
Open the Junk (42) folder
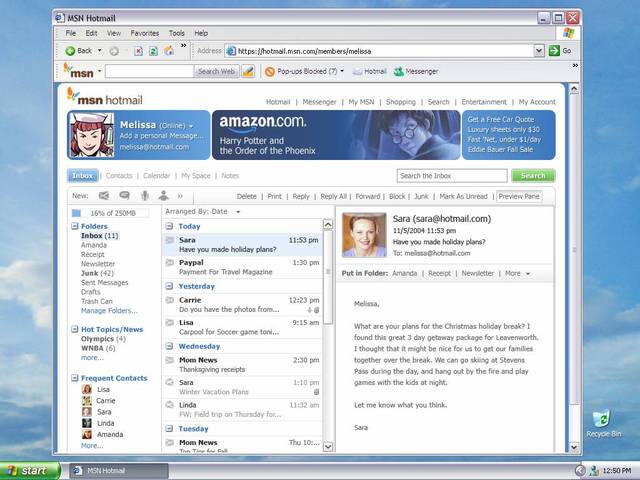tap(97, 273)
